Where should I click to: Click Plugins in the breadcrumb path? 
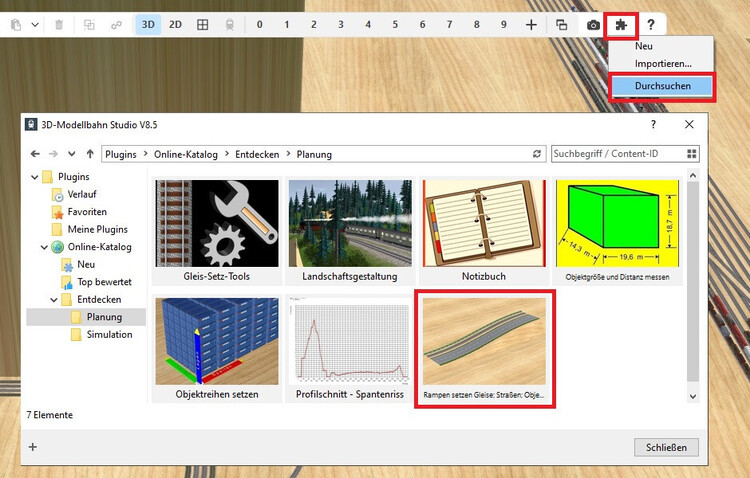(121, 155)
